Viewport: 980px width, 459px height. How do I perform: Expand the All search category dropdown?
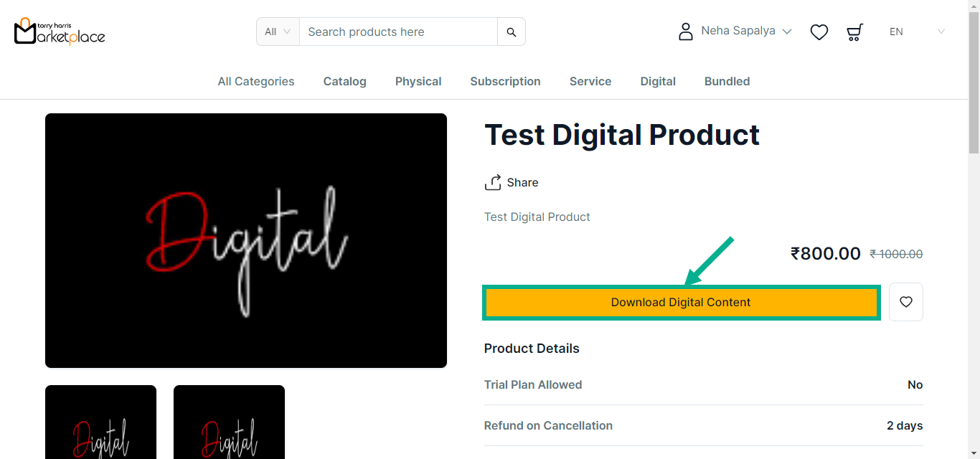coord(278,32)
